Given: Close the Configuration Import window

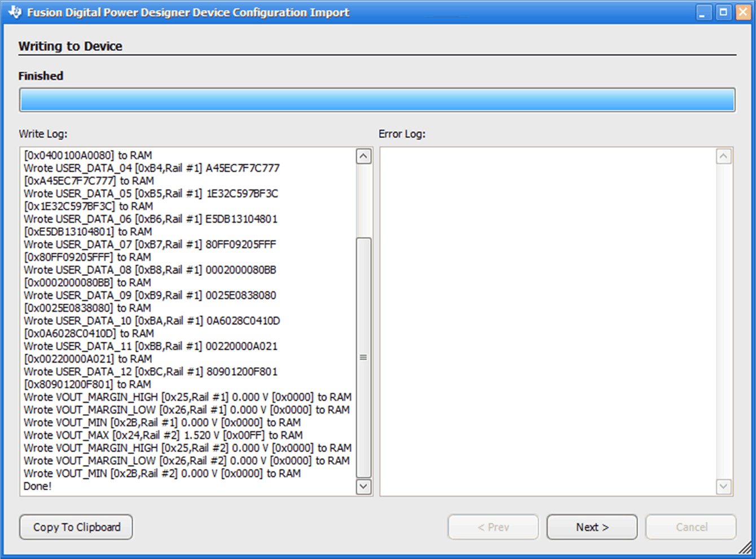Looking at the screenshot, I should tap(743, 12).
